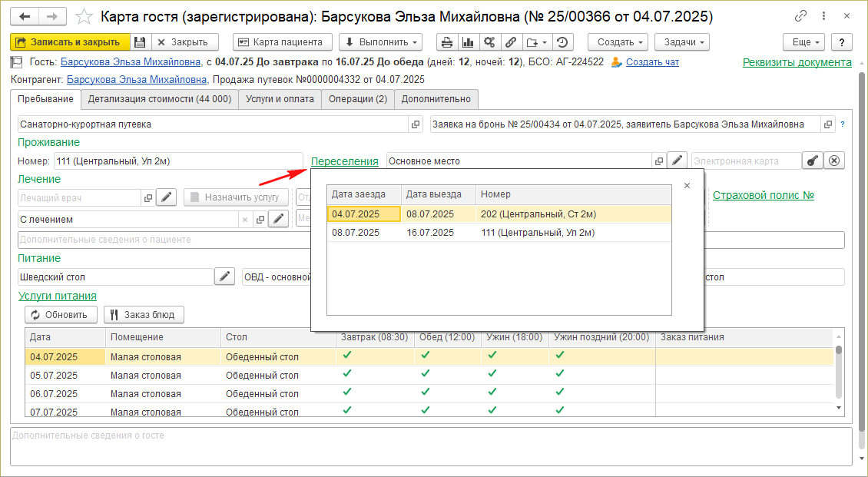Open the Услуги и оплата tab
Screen dimensions: 868x477
coord(280,98)
